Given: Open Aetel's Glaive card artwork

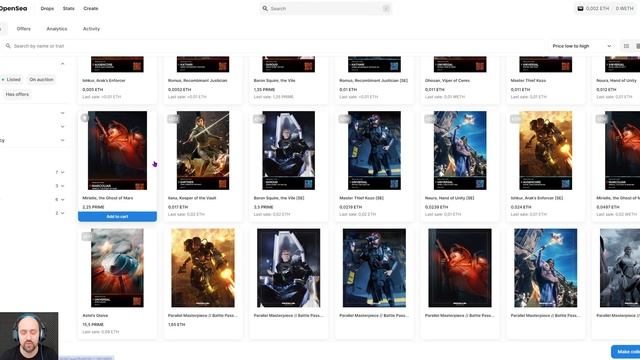Looking at the screenshot, I should click(x=118, y=268).
